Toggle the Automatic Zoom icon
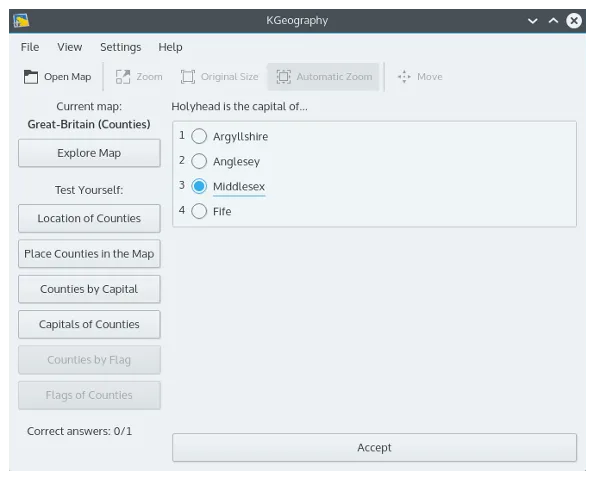This screenshot has height=485, width=600. (x=284, y=77)
